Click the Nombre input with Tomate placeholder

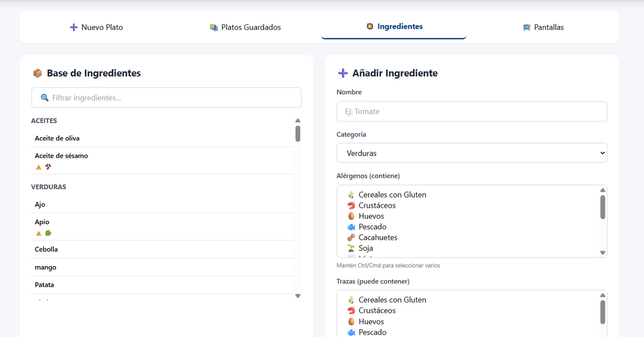(x=472, y=111)
